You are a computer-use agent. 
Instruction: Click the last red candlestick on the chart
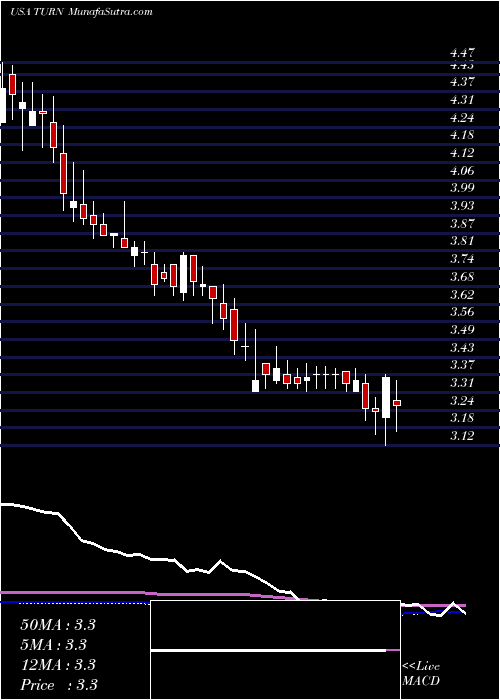pyautogui.click(x=397, y=403)
